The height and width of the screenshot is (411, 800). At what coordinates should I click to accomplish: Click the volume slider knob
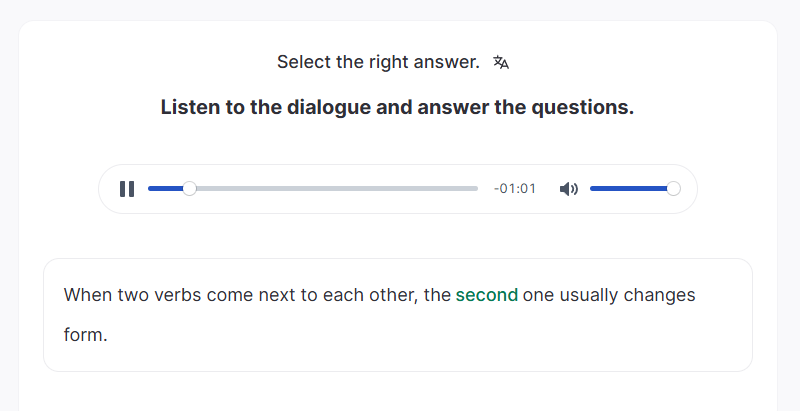pos(673,189)
